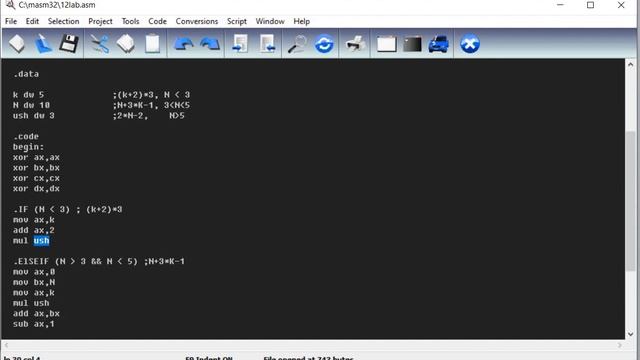
Task: Open the Code menu
Action: point(157,21)
